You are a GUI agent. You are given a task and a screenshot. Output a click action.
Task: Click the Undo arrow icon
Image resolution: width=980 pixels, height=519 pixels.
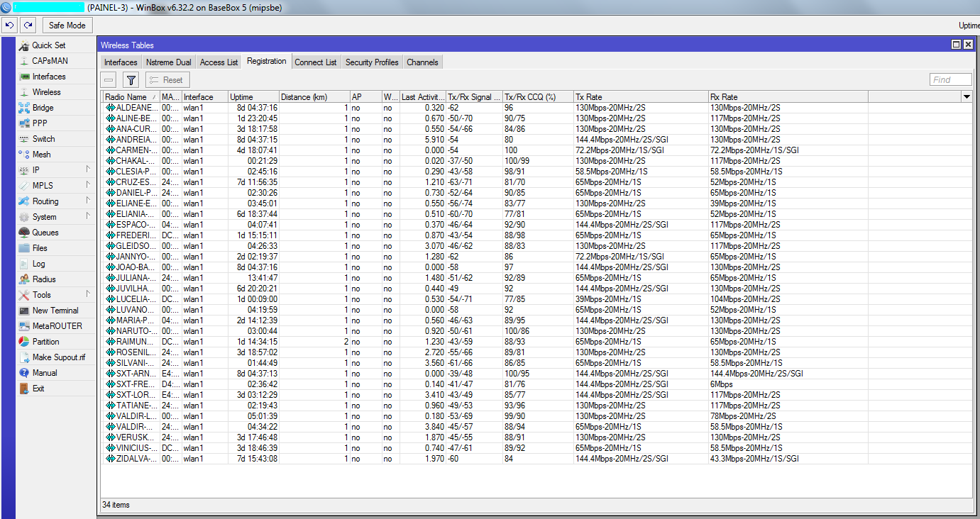[x=9, y=25]
